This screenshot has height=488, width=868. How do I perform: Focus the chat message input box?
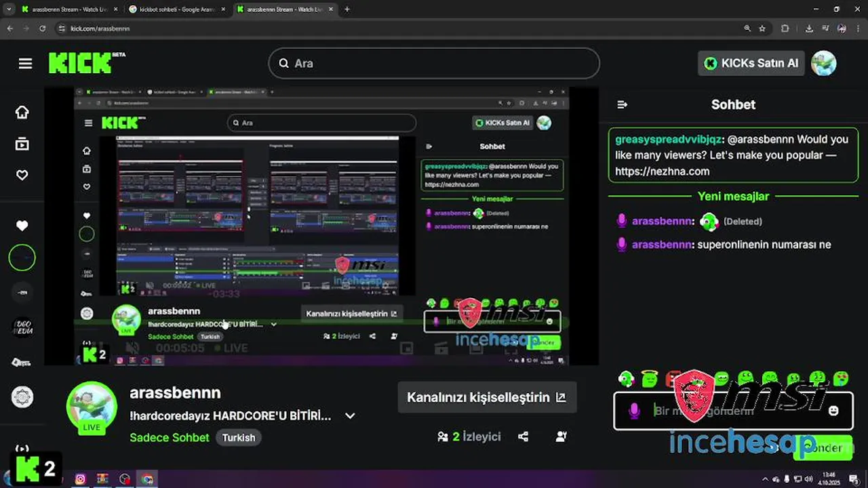pyautogui.click(x=733, y=411)
